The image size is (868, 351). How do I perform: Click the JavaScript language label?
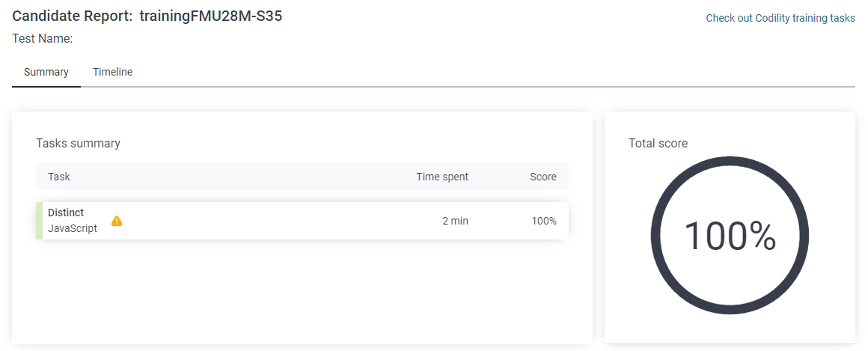[73, 228]
